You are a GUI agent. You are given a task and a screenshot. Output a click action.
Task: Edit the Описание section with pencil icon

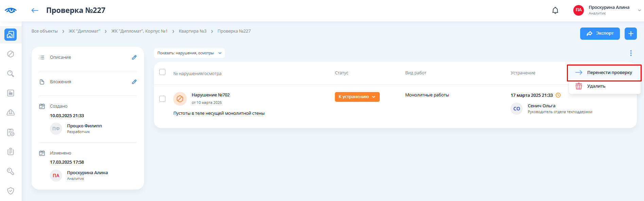tap(134, 57)
